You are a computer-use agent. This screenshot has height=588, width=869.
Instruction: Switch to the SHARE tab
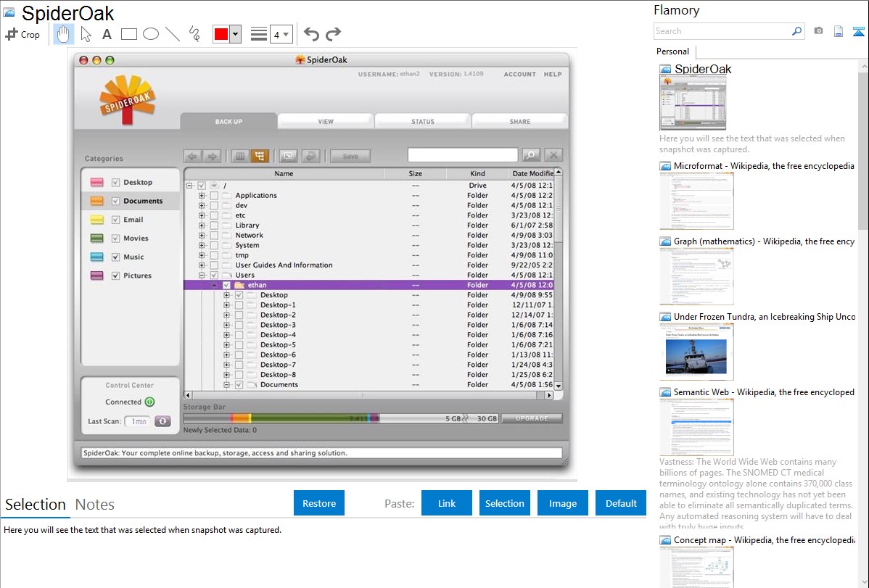pos(520,121)
